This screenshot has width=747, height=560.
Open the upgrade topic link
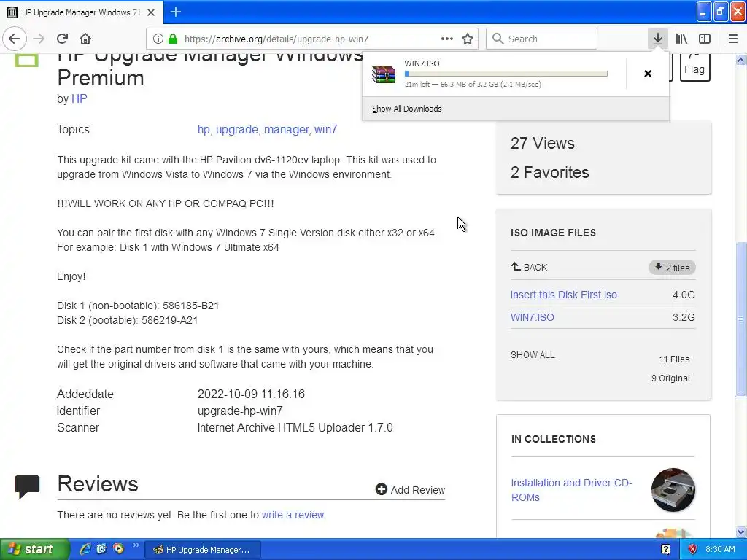tap(237, 130)
